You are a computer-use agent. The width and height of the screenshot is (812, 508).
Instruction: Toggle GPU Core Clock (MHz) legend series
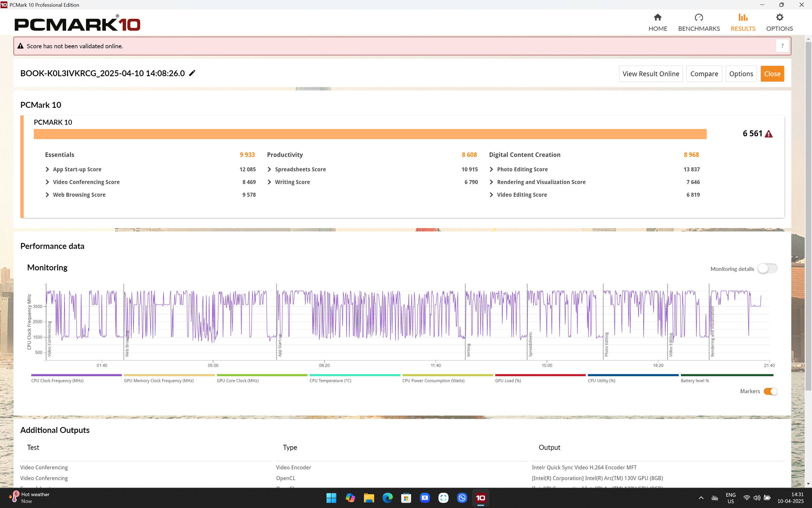click(x=262, y=378)
